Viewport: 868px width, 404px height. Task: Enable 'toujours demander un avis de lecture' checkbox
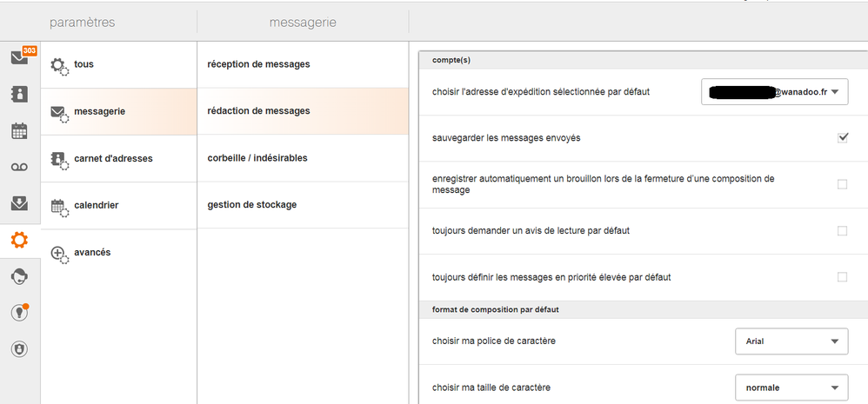[843, 231]
